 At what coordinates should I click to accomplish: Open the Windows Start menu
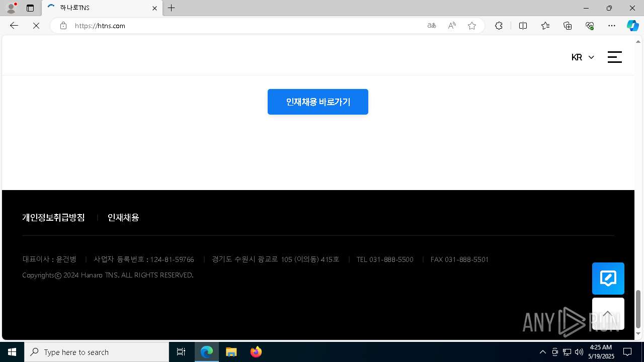[12, 352]
